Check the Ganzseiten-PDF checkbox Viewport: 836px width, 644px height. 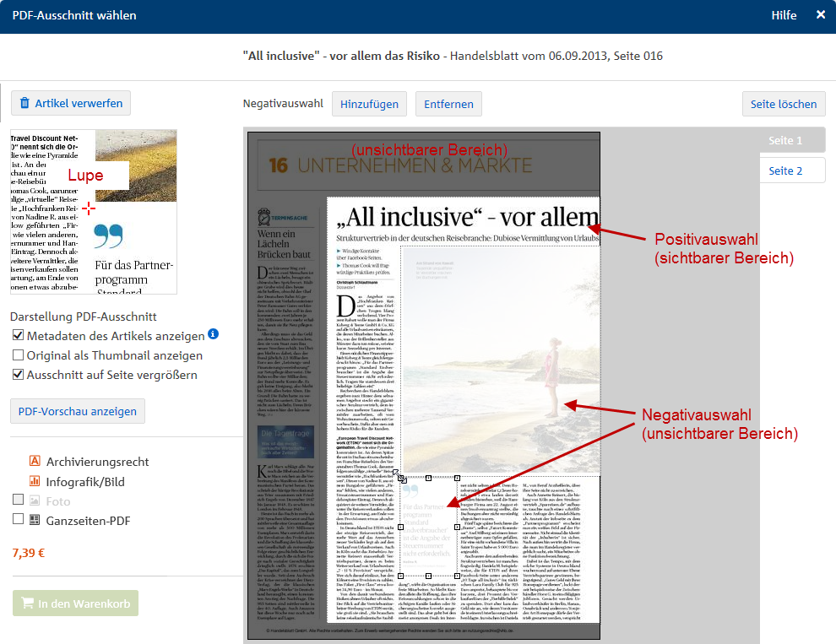[x=18, y=519]
